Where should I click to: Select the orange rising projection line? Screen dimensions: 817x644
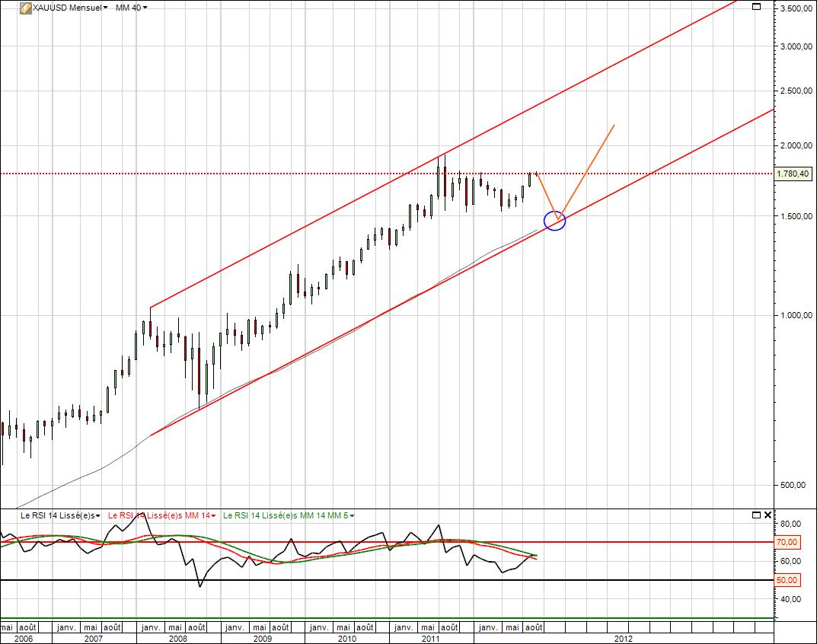pyautogui.click(x=588, y=171)
